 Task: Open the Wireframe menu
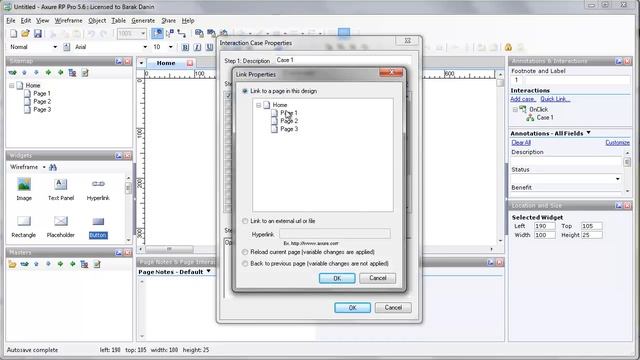(x=68, y=20)
